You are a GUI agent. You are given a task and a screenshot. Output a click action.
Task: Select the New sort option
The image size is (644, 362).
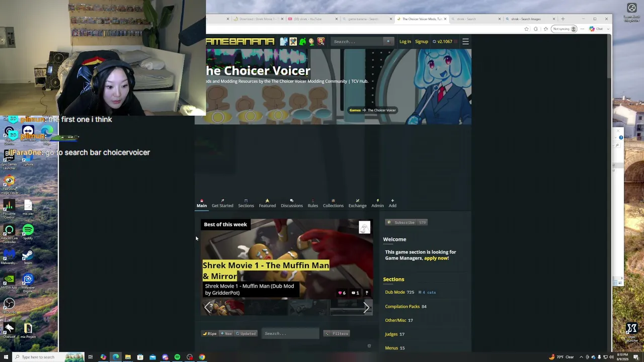226,333
